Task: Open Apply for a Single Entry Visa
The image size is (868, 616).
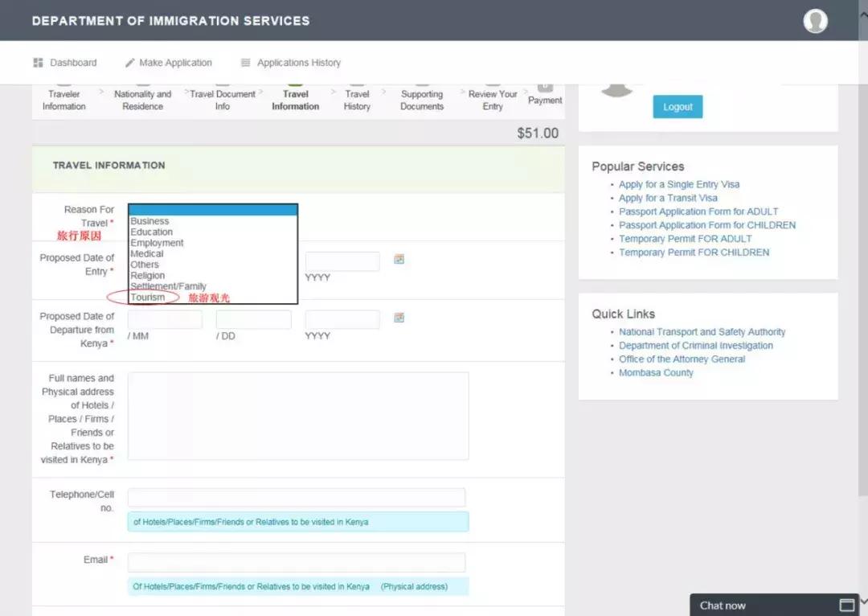Action: [678, 184]
